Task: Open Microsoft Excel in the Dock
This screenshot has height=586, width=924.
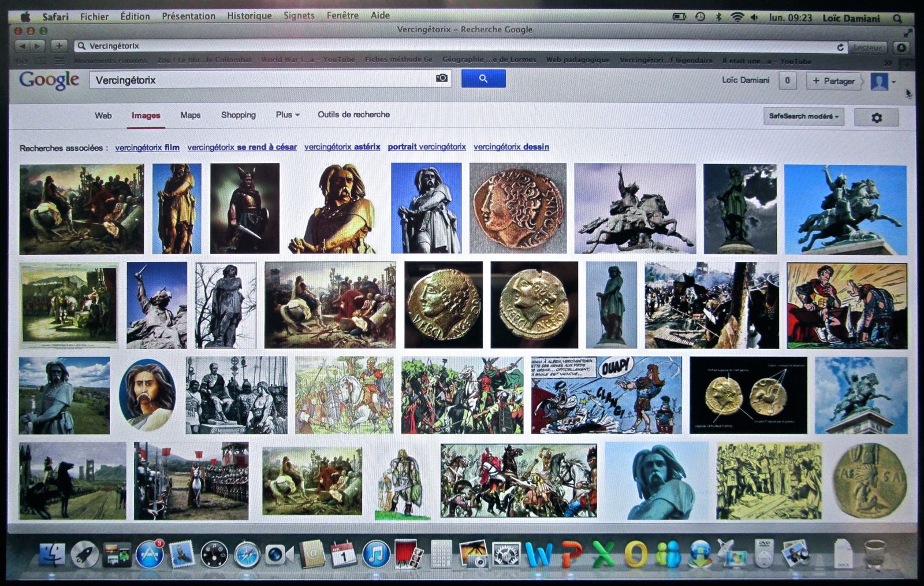Action: click(603, 555)
